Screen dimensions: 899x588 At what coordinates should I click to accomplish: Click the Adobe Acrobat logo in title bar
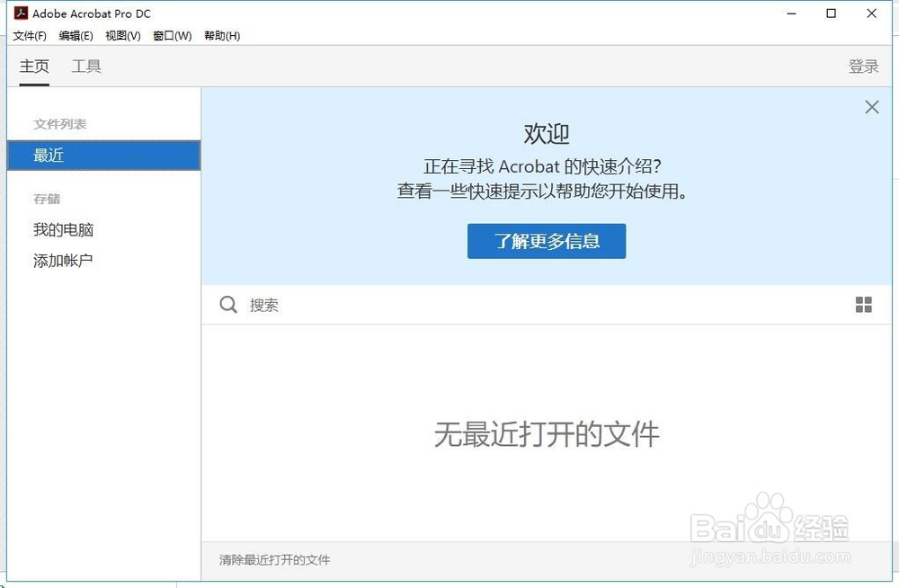point(22,13)
